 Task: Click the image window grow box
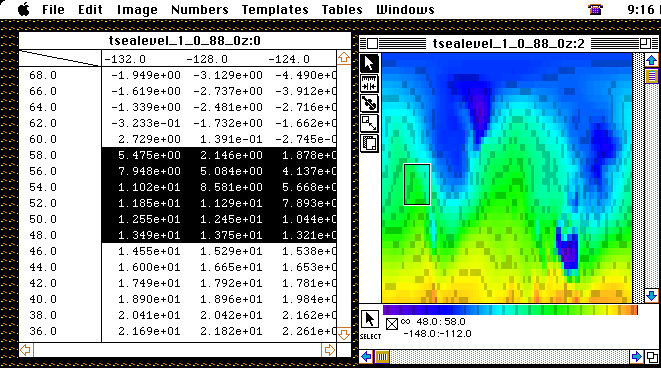tap(652, 357)
